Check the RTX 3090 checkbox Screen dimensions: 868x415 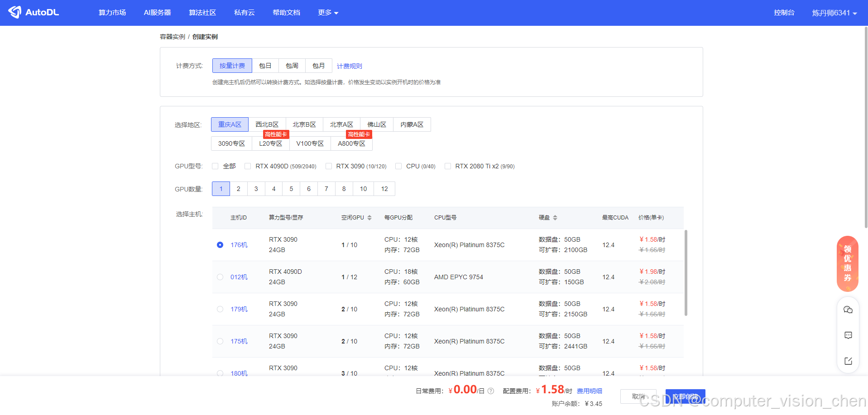pos(329,166)
